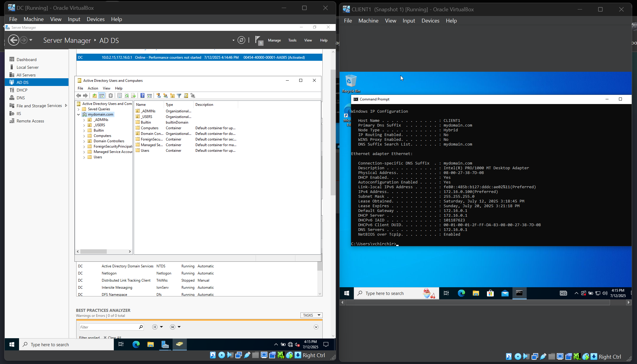Expand the Domain Controllers tree node

tap(84, 141)
